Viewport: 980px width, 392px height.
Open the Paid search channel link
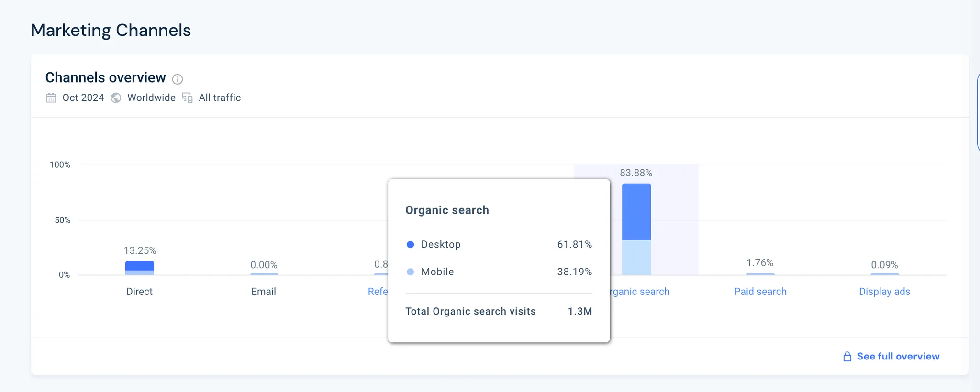760,292
